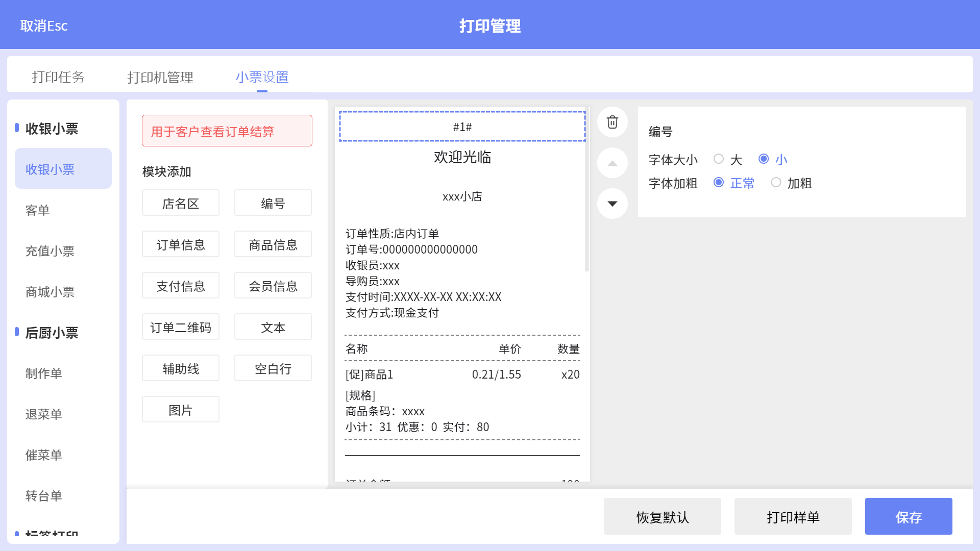980x551 pixels.
Task: Open 制作单 in sidebar
Action: tap(63, 373)
